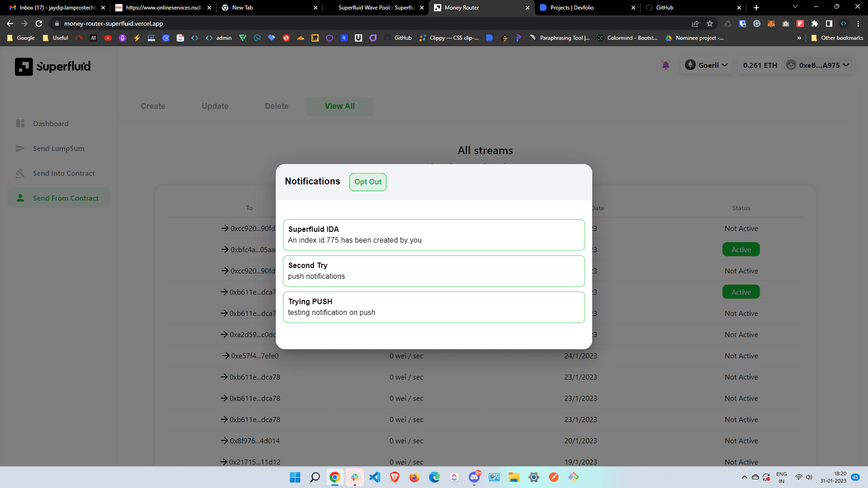Open the tab search chevron
Viewport: 868px width, 488px height.
[795, 7]
